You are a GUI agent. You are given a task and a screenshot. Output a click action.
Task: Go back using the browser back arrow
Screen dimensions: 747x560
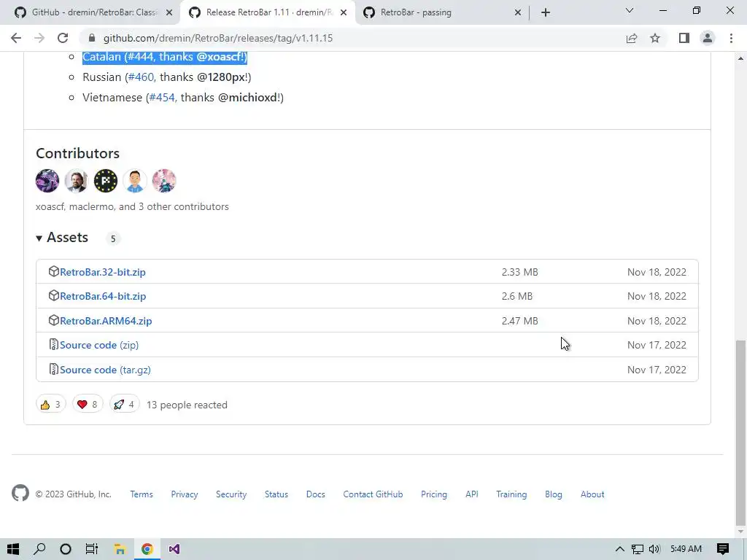(x=16, y=38)
